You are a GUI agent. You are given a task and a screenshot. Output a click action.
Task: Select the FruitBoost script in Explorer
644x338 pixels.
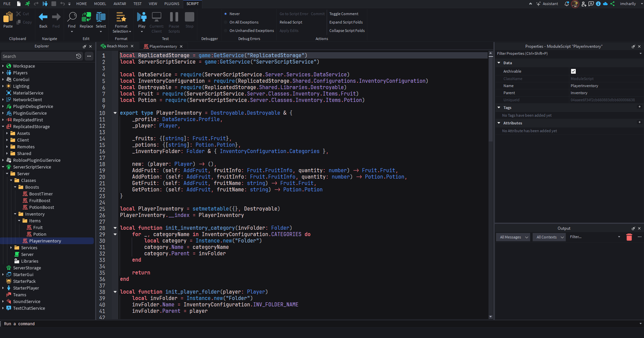pos(39,200)
